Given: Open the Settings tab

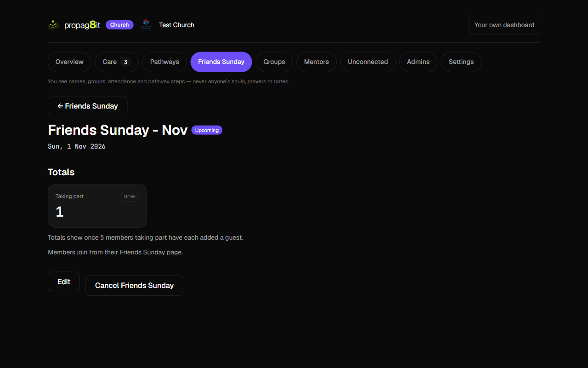Looking at the screenshot, I should point(461,62).
